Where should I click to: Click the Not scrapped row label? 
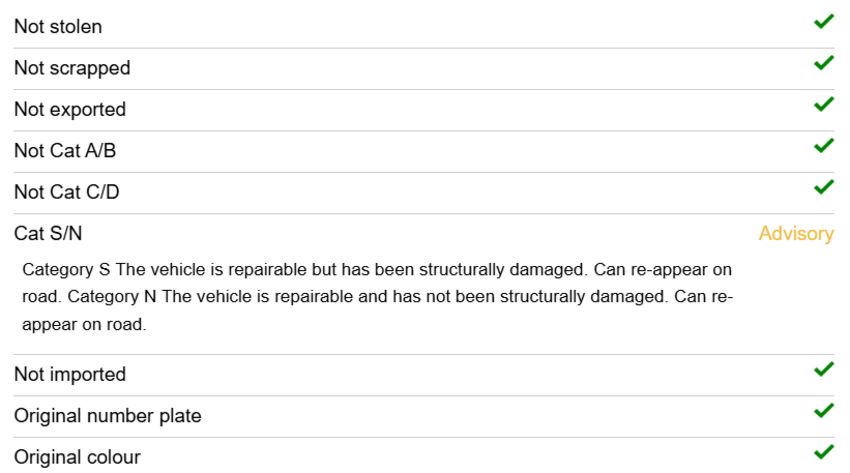(x=72, y=68)
